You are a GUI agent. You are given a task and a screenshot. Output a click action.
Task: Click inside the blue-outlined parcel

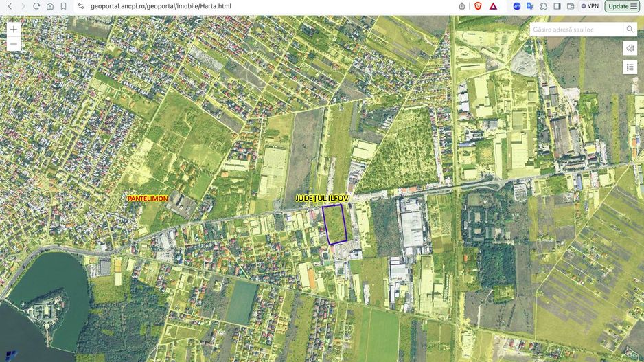point(335,224)
